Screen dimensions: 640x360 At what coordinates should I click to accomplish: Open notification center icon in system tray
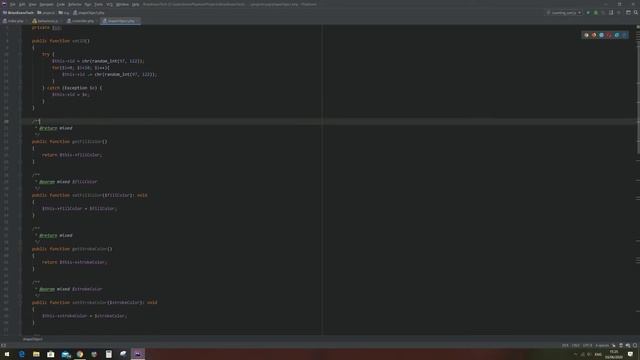point(631,354)
